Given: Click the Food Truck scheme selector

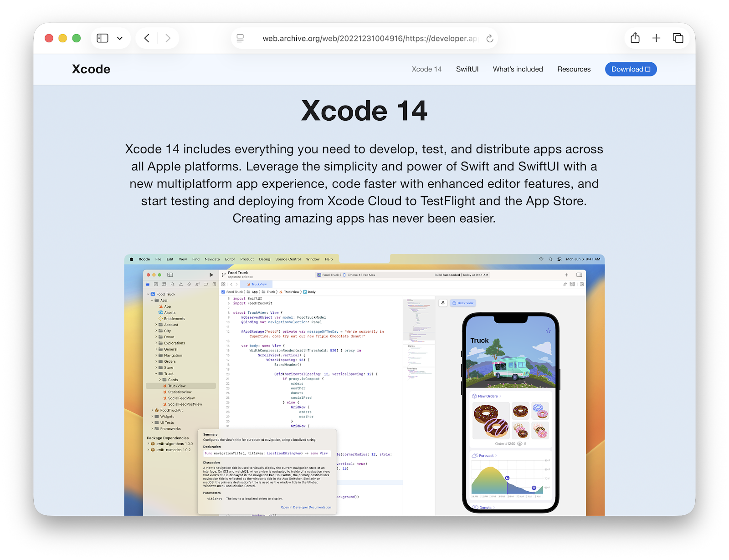Looking at the screenshot, I should tap(328, 275).
